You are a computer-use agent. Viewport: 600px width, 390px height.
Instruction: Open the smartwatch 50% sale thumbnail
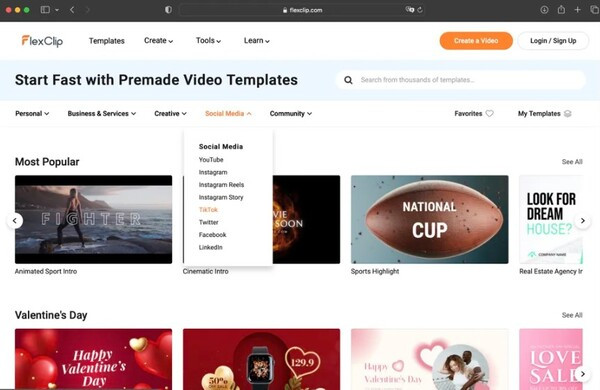click(x=261, y=359)
